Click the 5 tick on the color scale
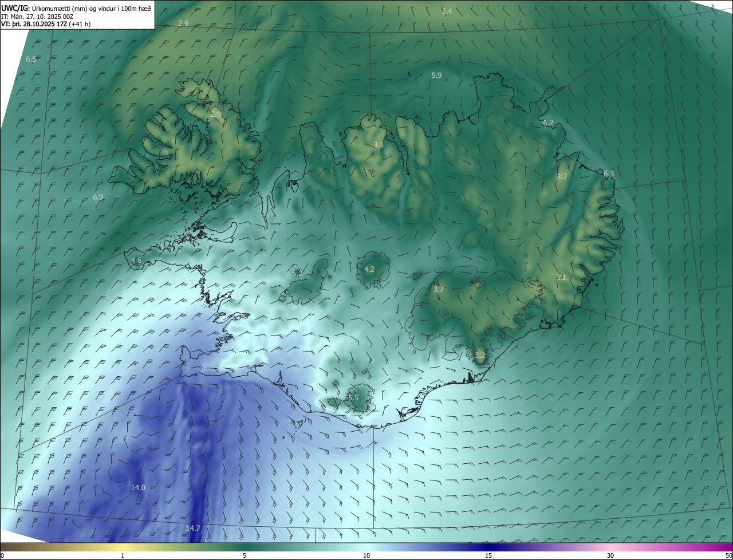 245,555
